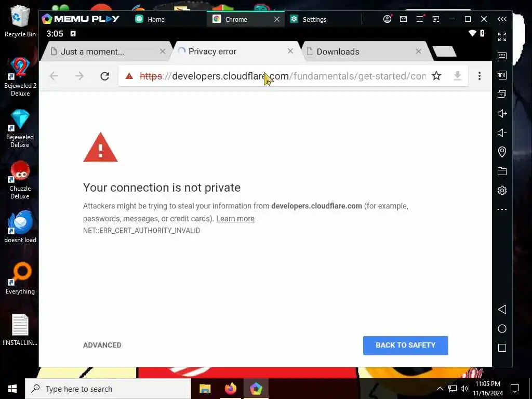532x399 pixels.
Task: Tap the Android back triangle button
Action: 502,309
